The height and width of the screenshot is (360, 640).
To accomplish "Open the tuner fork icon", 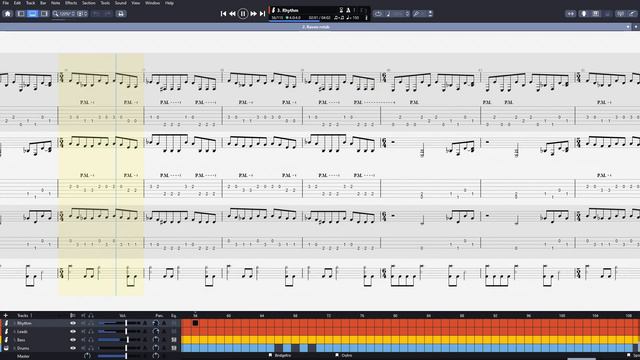I will pyautogui.click(x=416, y=14).
